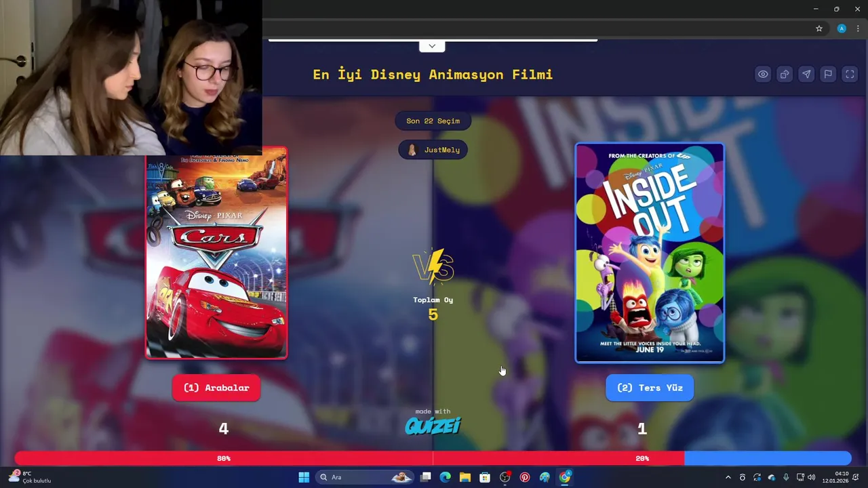
Task: Open the paint palette app on taskbar
Action: 545,477
